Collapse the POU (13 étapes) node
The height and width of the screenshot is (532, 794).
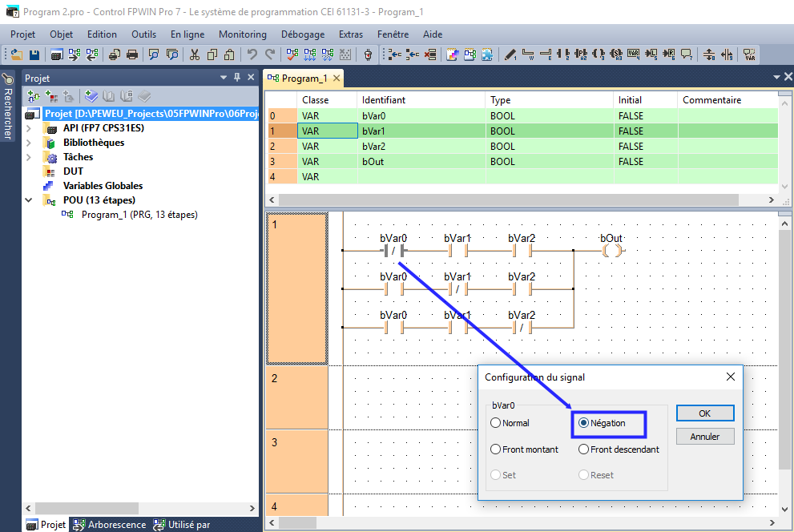pos(30,200)
